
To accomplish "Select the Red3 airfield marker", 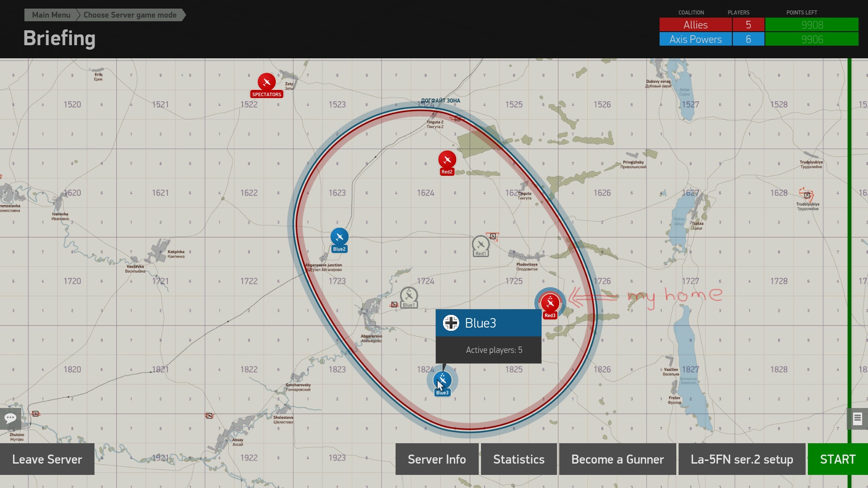I will 550,303.
